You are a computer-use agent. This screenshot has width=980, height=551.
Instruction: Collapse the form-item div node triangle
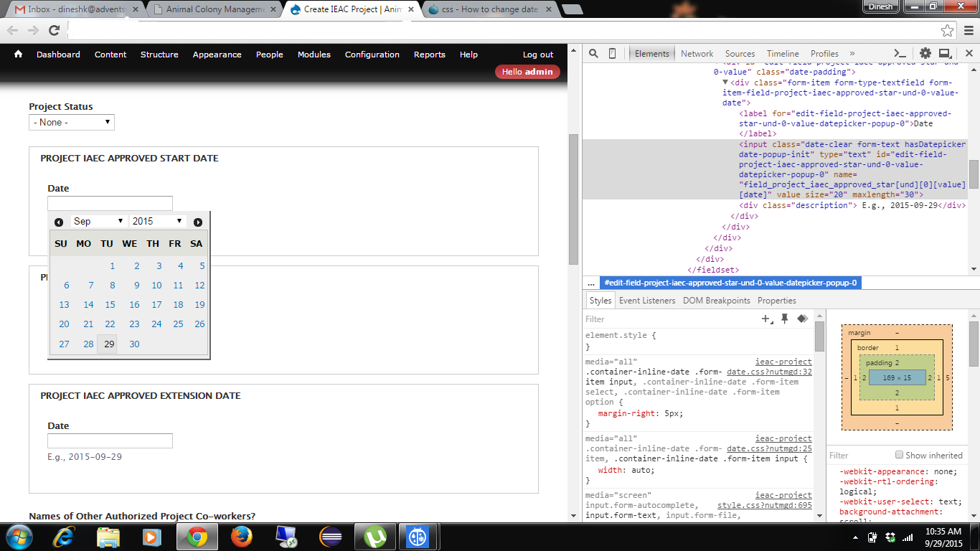[x=725, y=83]
